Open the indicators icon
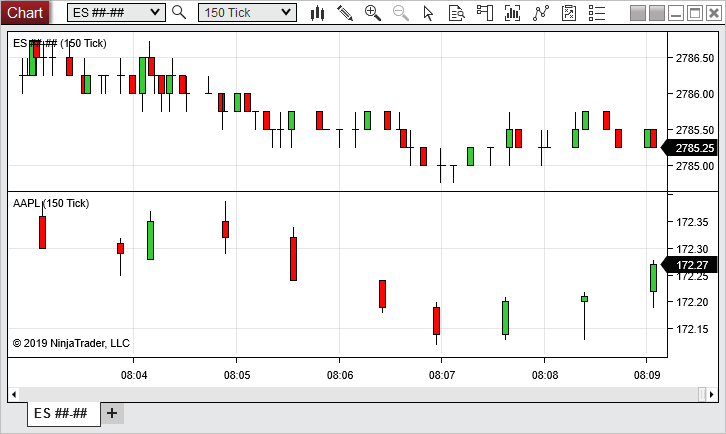The image size is (726, 434). (513, 13)
